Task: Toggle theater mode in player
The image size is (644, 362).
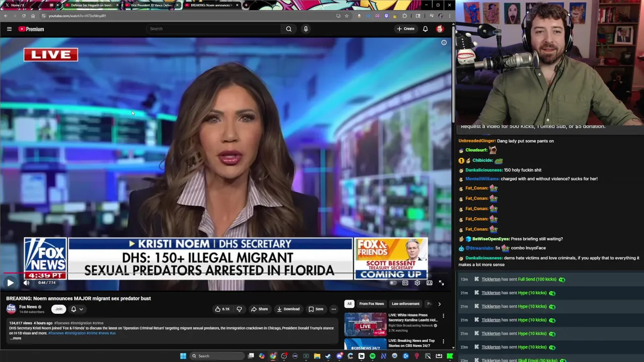Action: [x=429, y=283]
